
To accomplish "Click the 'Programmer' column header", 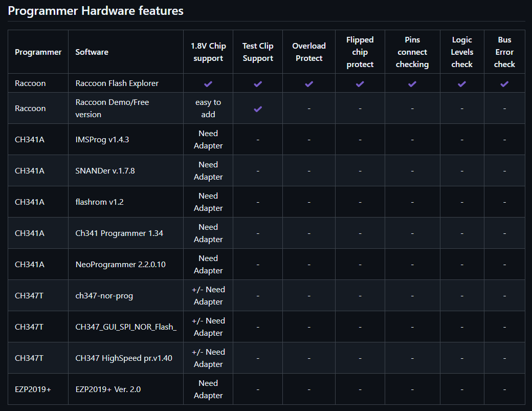I will 38,52.
